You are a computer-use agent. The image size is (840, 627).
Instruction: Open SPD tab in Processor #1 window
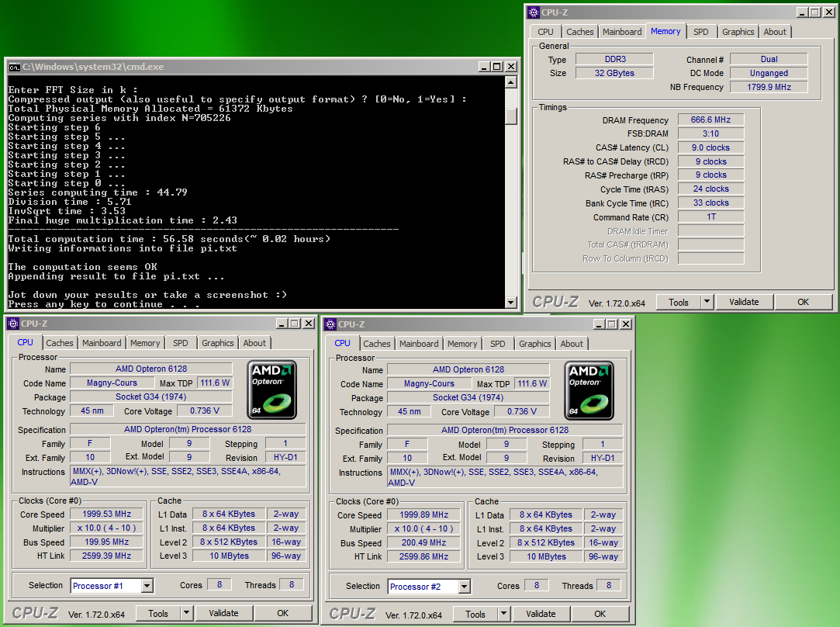pyautogui.click(x=181, y=344)
